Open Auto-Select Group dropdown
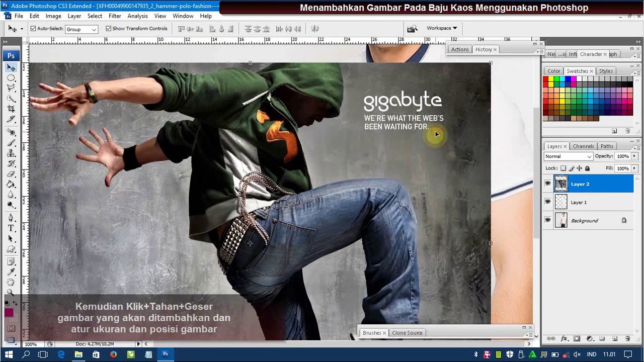The image size is (644, 362). (81, 29)
